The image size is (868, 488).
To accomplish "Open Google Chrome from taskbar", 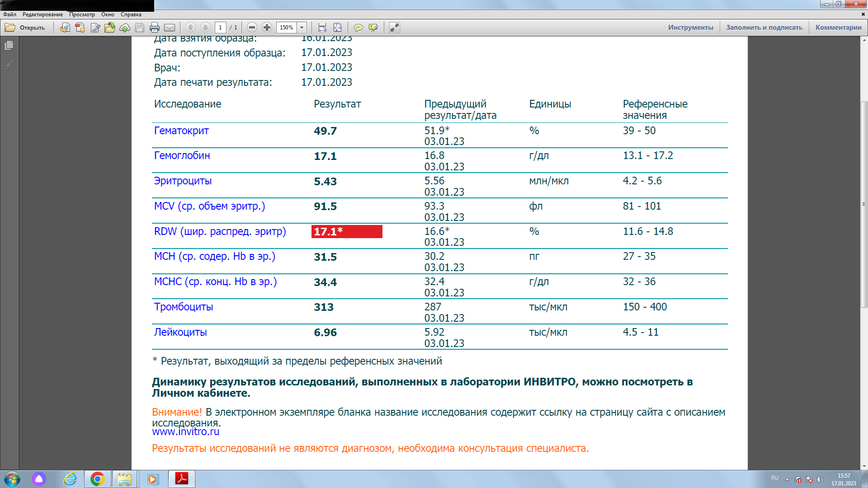I will click(x=97, y=479).
